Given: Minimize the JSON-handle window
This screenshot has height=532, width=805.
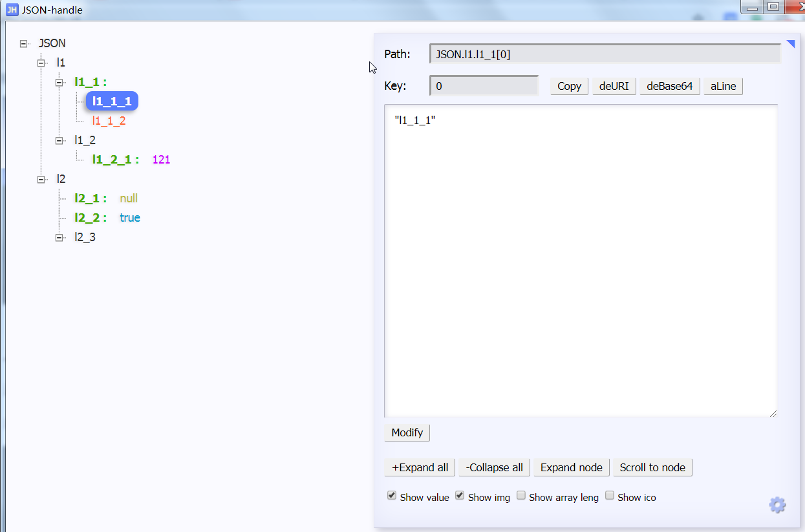Looking at the screenshot, I should click(752, 6).
